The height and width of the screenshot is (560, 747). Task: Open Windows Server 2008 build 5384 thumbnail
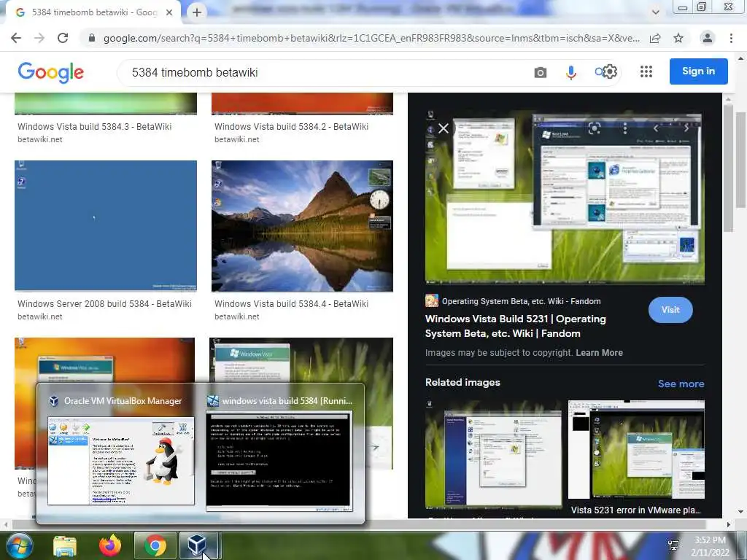[x=106, y=226]
